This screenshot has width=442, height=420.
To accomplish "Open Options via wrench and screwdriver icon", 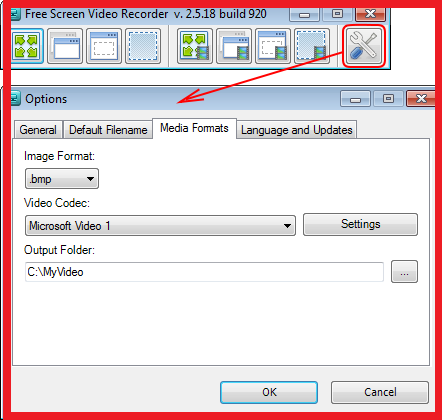I will tap(364, 46).
